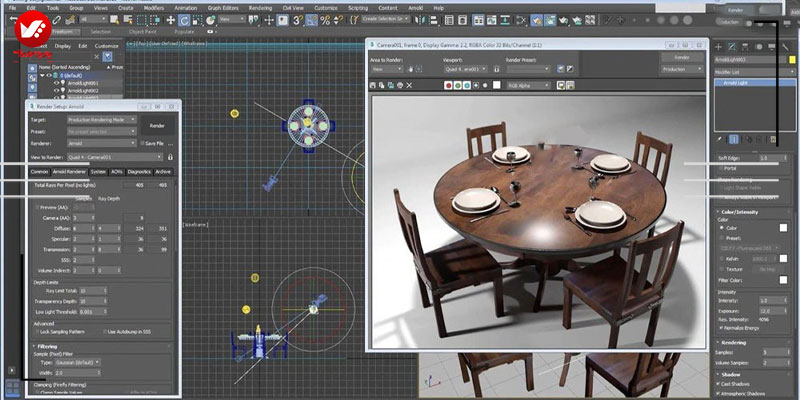The width and height of the screenshot is (800, 400).
Task: Toggle Normalize Energy checkbox
Action: pyautogui.click(x=721, y=328)
